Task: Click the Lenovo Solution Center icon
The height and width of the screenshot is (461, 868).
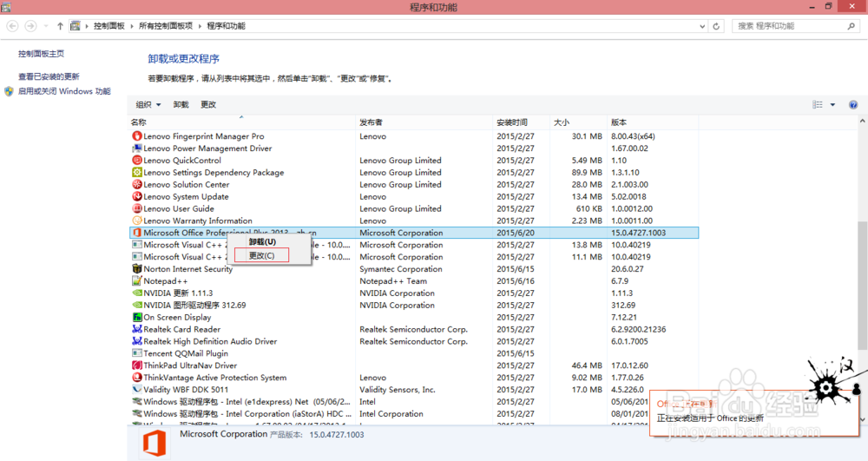Action: tap(137, 184)
